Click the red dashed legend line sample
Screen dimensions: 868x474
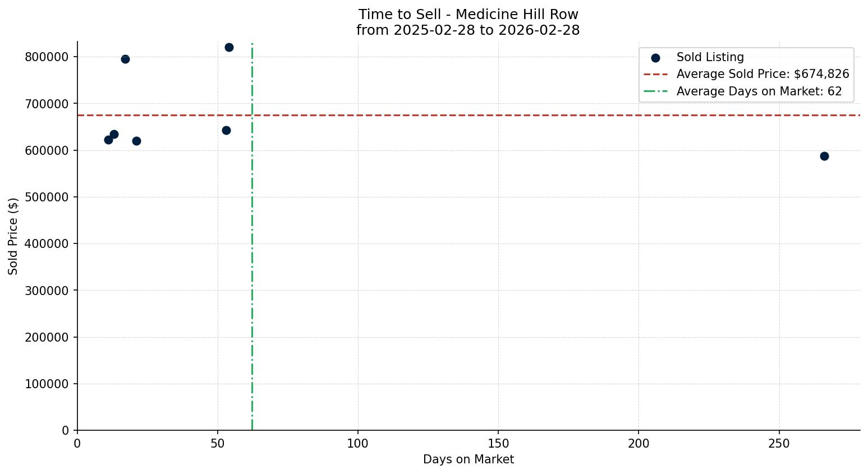[655, 74]
